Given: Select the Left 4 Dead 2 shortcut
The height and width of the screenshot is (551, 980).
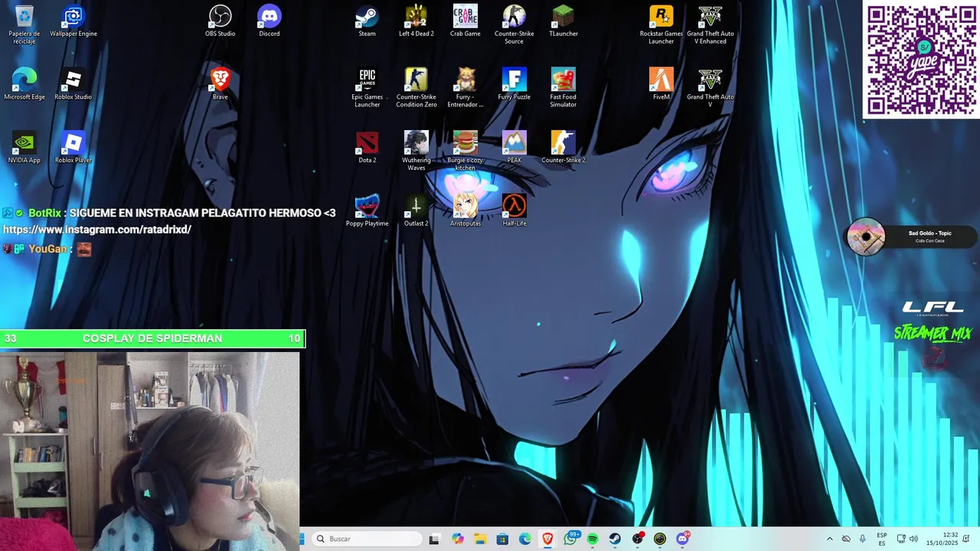Looking at the screenshot, I should tap(416, 21).
